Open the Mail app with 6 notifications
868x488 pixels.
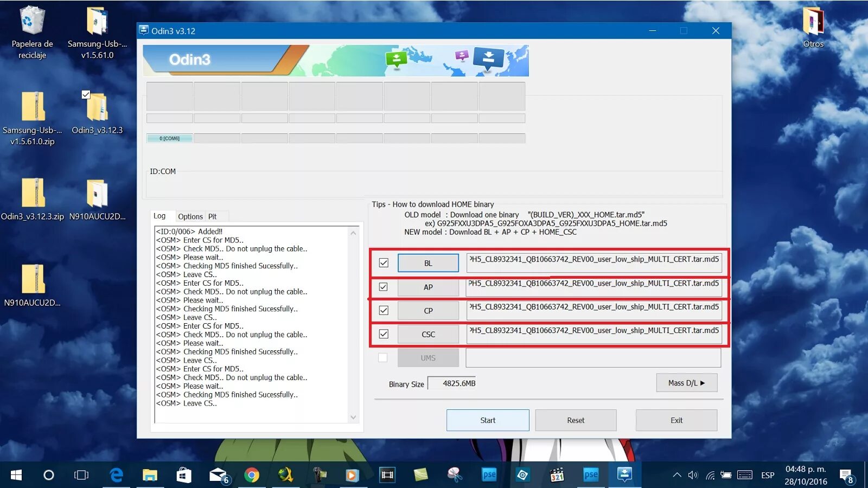point(219,475)
